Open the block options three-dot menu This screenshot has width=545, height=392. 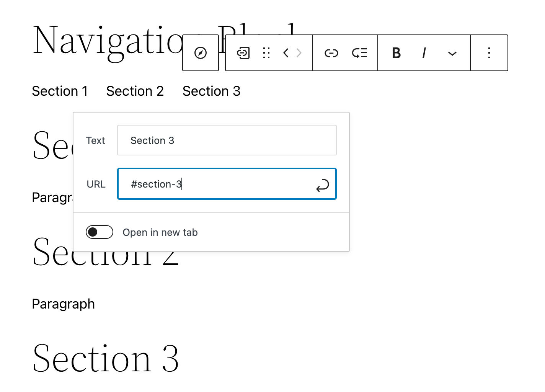tap(489, 53)
